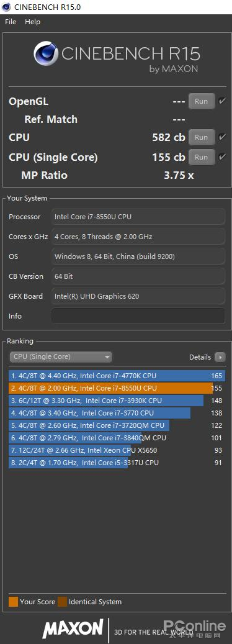The width and height of the screenshot is (232, 644).
Task: Toggle the OpenGL test checkbox
Action: click(222, 101)
